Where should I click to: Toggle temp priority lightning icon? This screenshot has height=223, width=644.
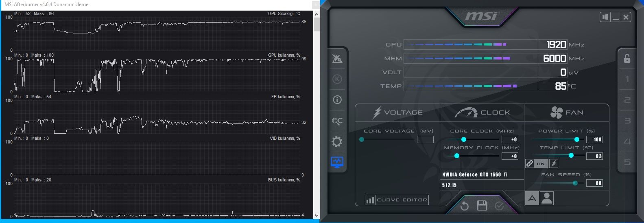click(x=554, y=163)
